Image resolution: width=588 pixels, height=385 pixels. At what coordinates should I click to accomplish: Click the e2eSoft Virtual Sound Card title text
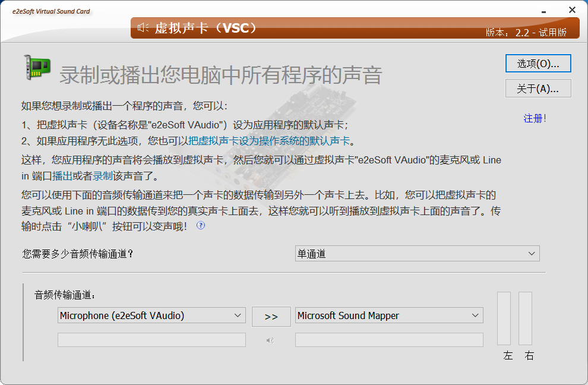pos(51,11)
